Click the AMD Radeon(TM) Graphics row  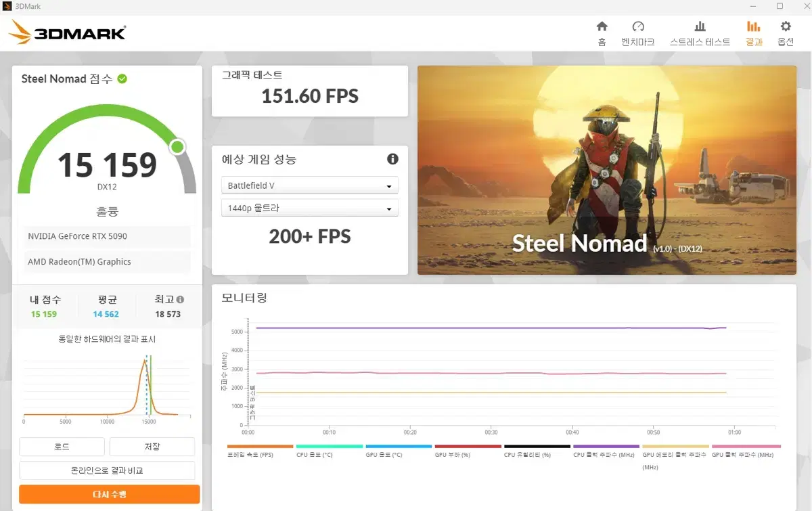pyautogui.click(x=108, y=262)
